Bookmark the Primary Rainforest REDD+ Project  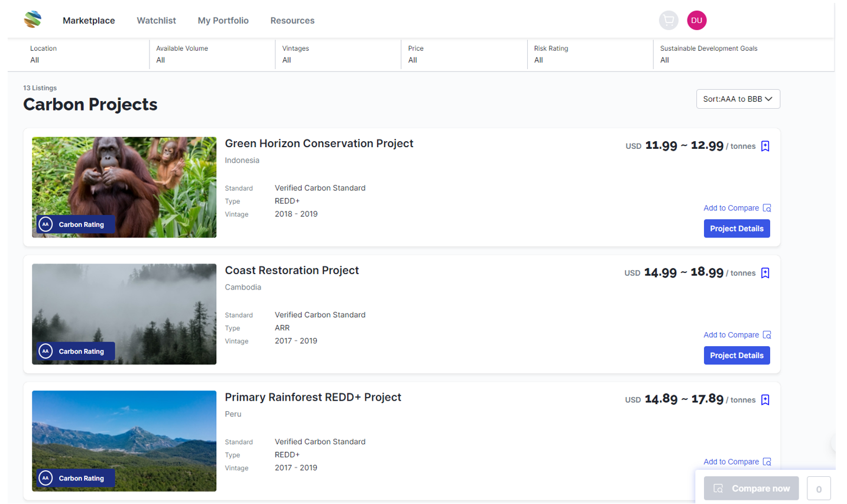(765, 400)
